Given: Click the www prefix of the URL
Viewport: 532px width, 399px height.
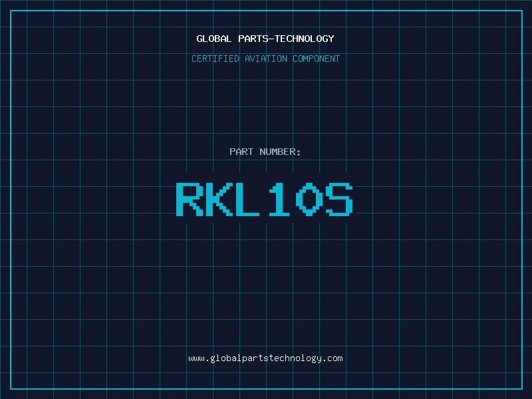Looking at the screenshot, I should (196, 358).
